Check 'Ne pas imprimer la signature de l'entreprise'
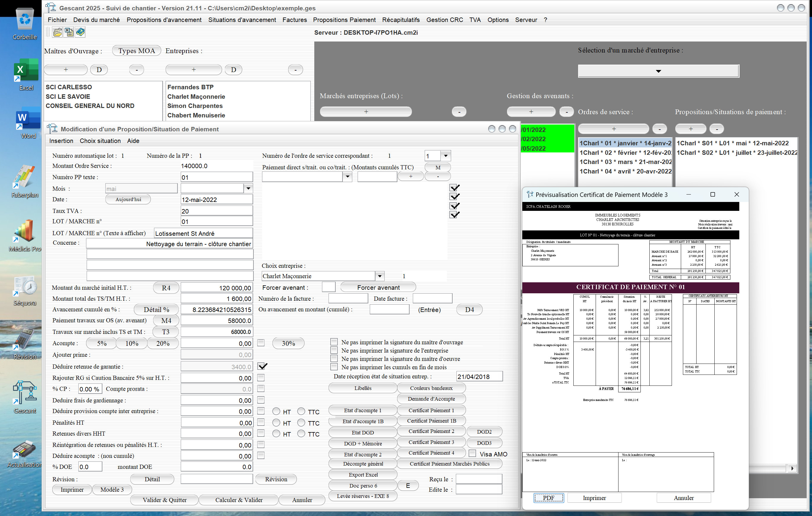Screen dimensions: 812x516 (334, 350)
